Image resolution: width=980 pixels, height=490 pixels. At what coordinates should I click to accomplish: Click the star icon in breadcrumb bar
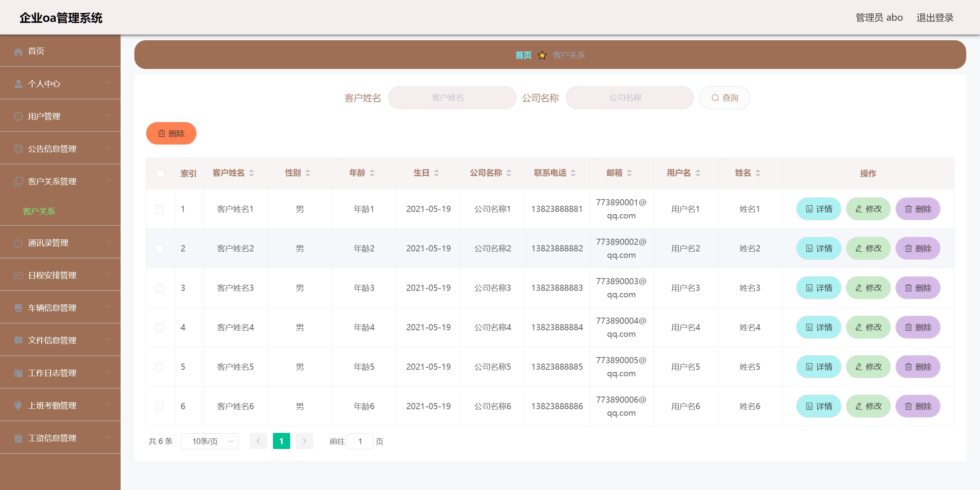(542, 55)
